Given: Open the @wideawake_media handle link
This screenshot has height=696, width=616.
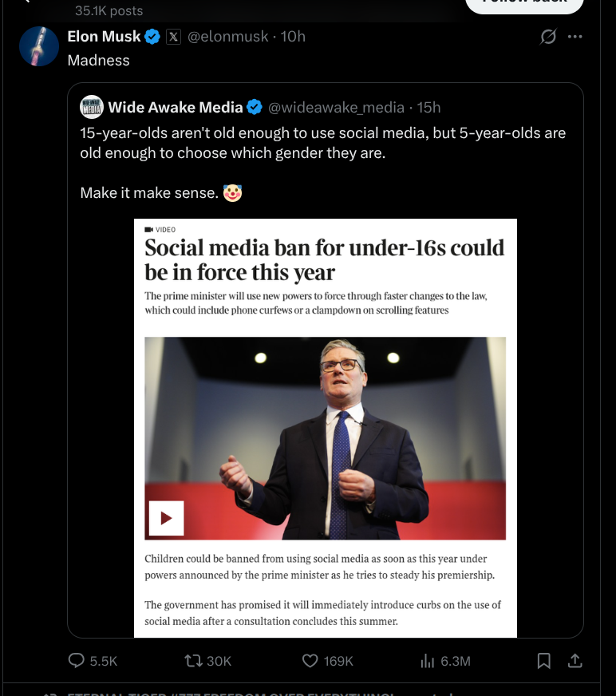Looking at the screenshot, I should (x=337, y=107).
